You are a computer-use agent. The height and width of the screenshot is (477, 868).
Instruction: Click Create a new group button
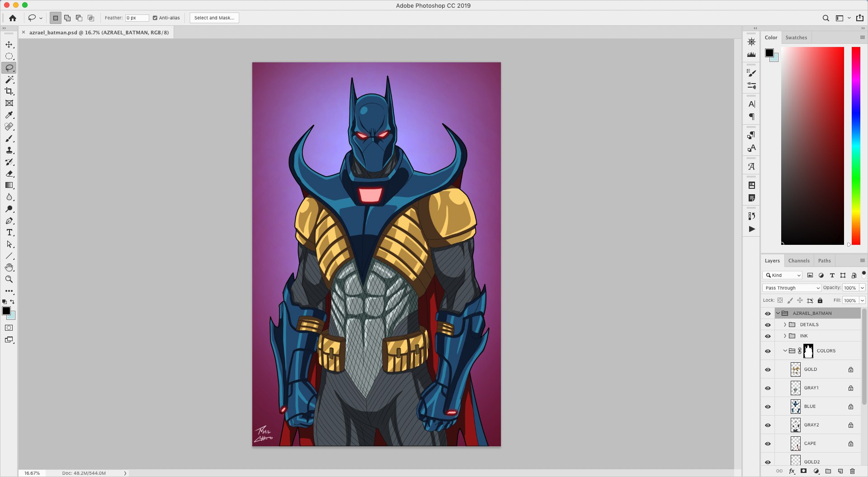click(828, 471)
